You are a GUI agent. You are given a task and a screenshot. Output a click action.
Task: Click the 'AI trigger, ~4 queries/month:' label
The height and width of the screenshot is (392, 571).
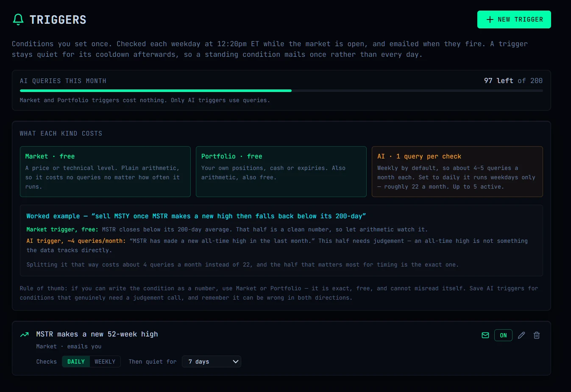(76, 241)
